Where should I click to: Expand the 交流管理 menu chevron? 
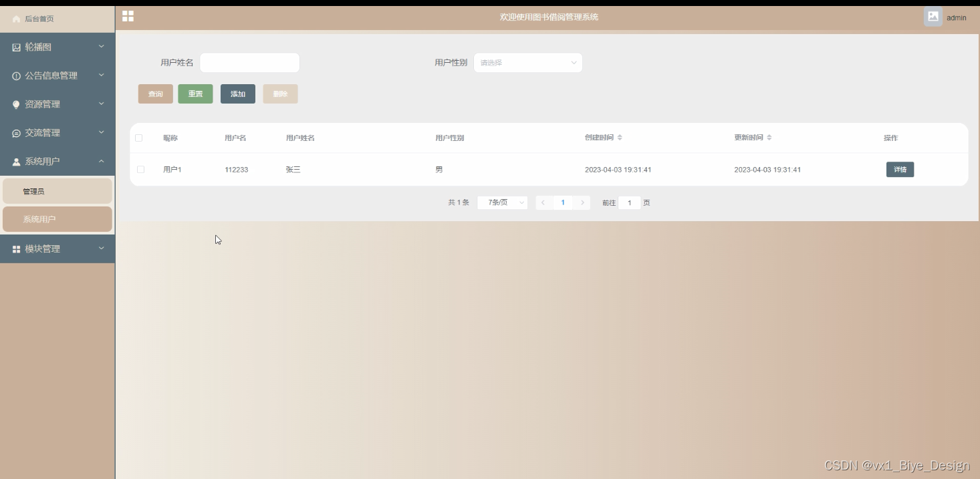tap(102, 132)
